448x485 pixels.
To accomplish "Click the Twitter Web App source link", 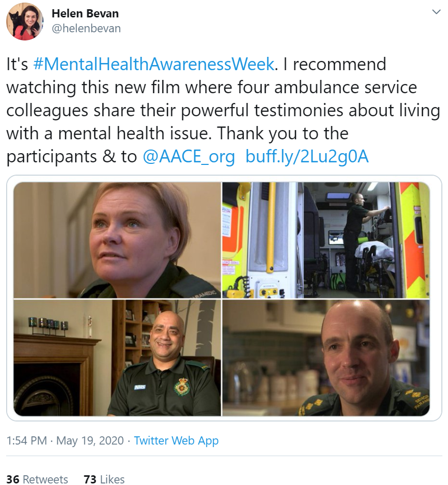I will 176,440.
